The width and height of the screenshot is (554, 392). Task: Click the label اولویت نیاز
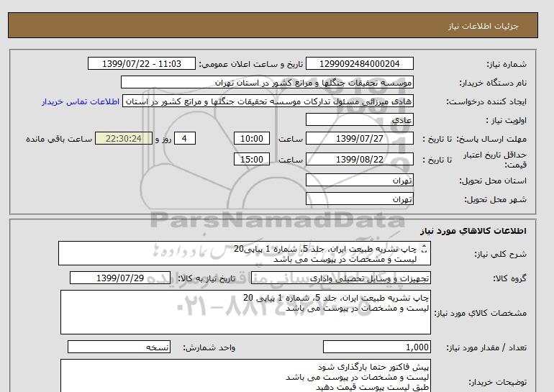(507, 120)
